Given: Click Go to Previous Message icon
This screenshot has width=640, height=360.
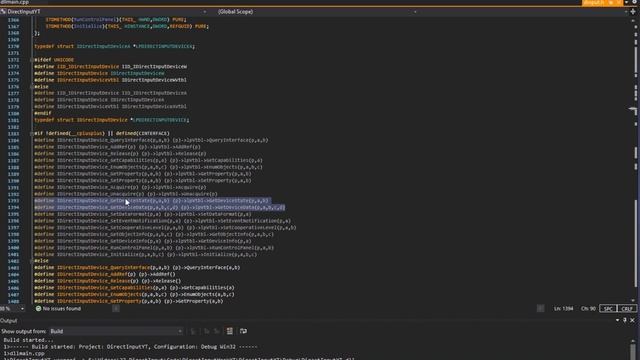Looking at the screenshot, I should click(x=207, y=331).
